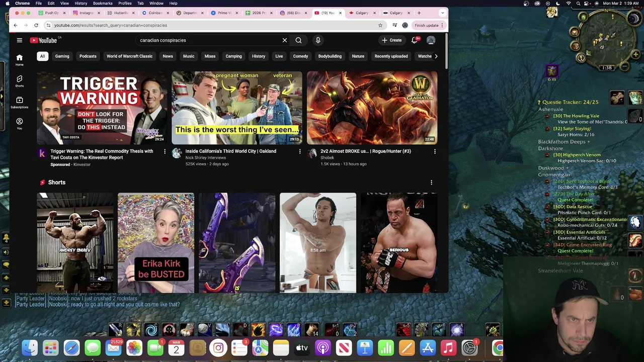The height and width of the screenshot is (362, 644).
Task: Open the YouTube guide hamburger menu
Action: pos(19,40)
